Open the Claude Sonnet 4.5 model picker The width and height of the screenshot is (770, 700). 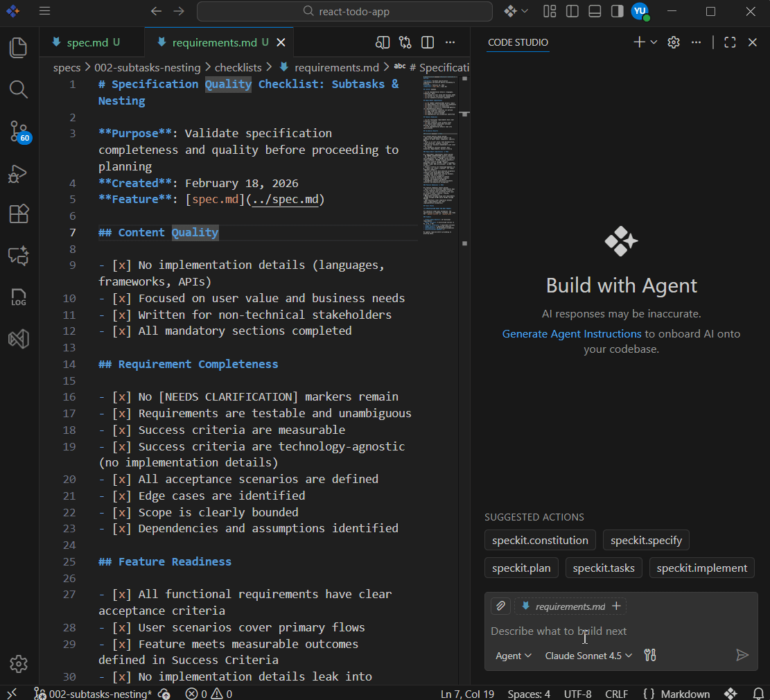[588, 656]
